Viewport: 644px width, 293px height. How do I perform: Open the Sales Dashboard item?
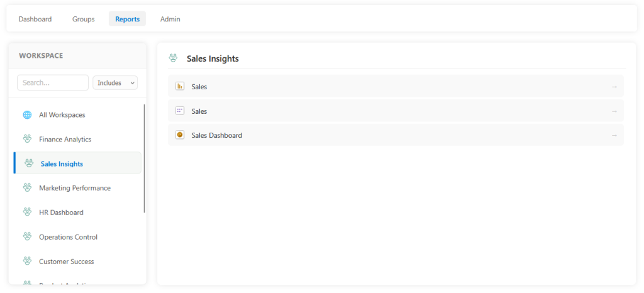pos(216,135)
